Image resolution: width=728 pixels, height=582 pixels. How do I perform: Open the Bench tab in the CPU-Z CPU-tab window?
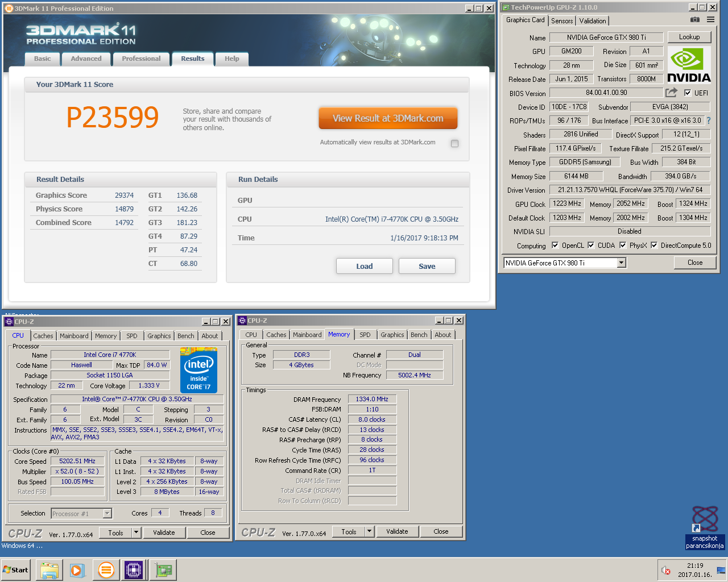(185, 336)
